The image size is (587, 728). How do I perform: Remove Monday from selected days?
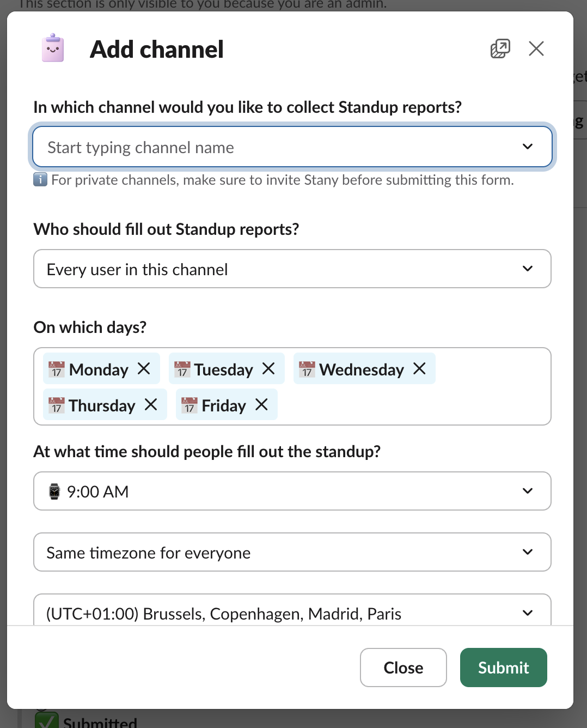(x=144, y=369)
